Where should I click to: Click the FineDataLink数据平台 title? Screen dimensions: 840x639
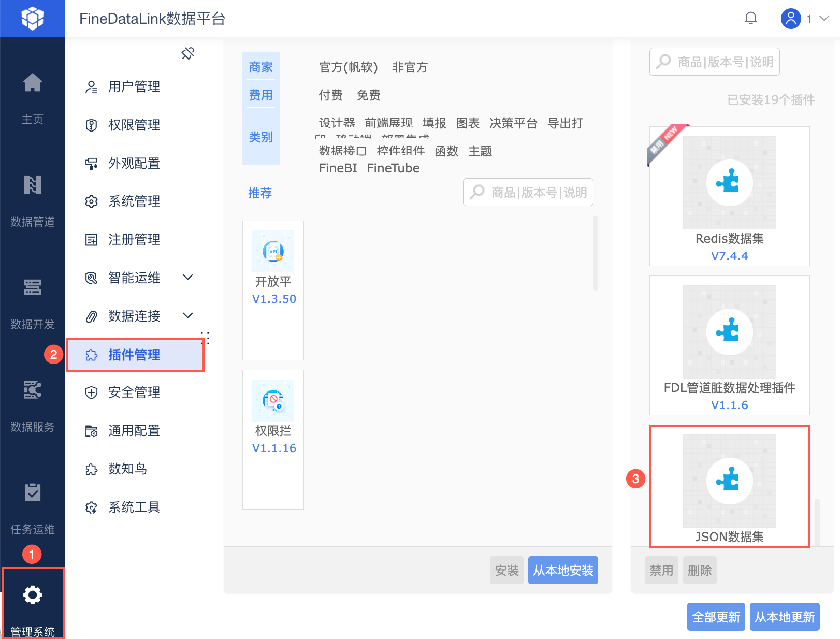click(152, 19)
